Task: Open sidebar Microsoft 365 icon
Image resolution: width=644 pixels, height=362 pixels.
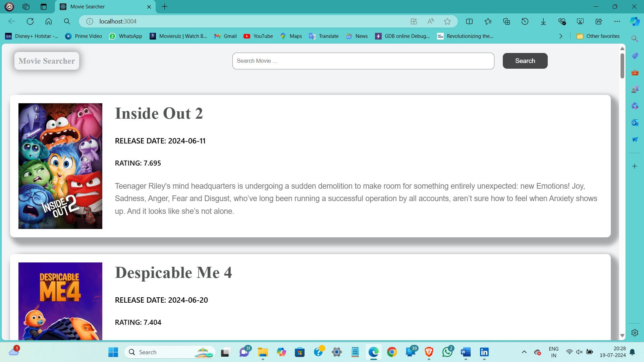Action: [x=635, y=106]
